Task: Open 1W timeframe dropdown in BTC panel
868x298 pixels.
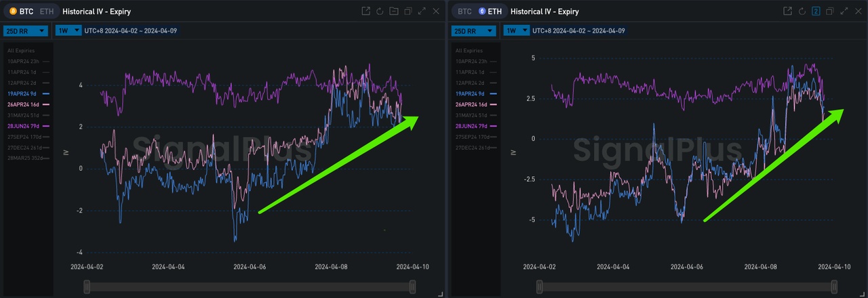Action: pyautogui.click(x=68, y=31)
